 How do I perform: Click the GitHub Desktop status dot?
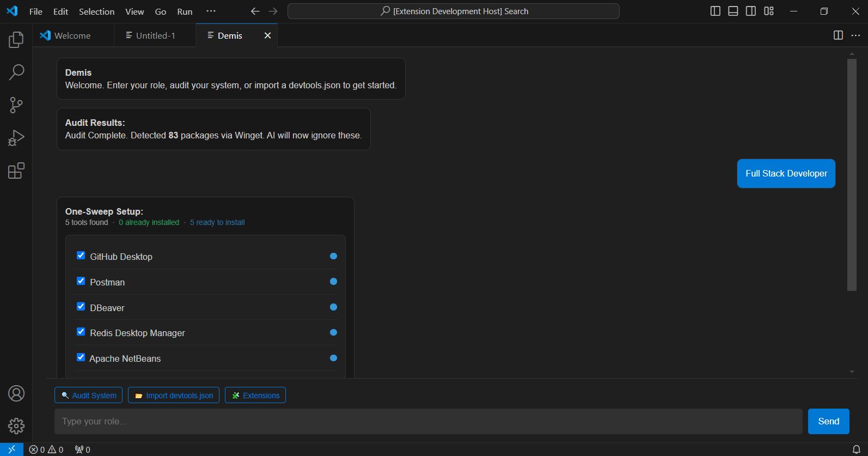tap(334, 256)
